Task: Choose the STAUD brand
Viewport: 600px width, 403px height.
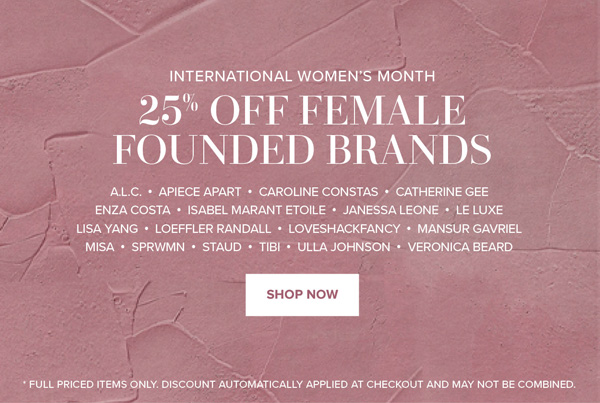Action: click(x=222, y=247)
